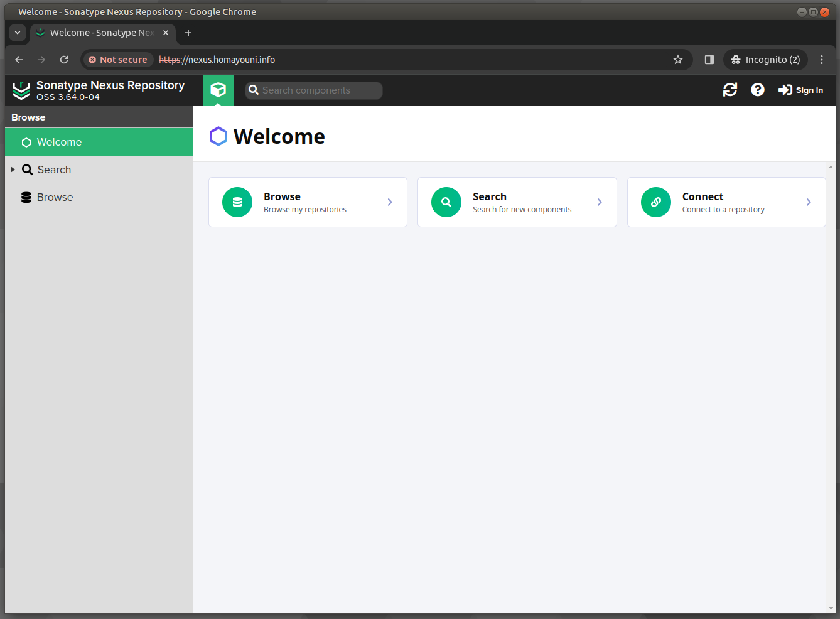Go back with the browser back arrow
Image resolution: width=840 pixels, height=619 pixels.
[x=19, y=60]
